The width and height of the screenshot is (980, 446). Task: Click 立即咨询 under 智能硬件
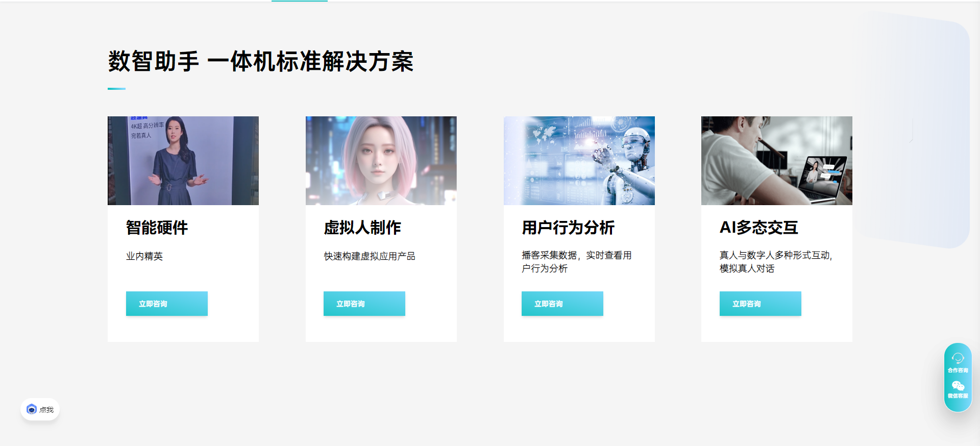[x=167, y=304]
